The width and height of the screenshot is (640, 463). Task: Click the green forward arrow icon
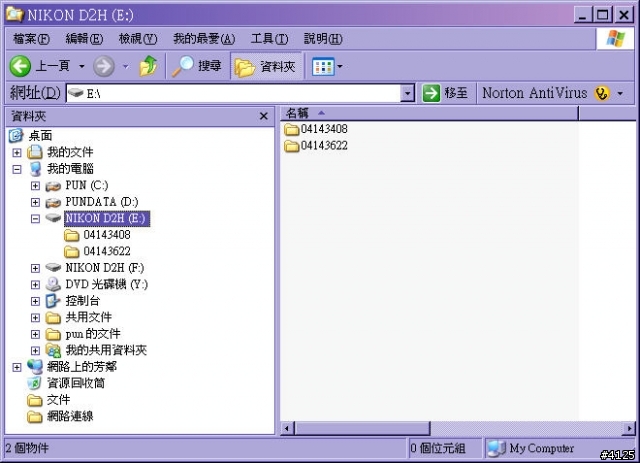click(104, 66)
